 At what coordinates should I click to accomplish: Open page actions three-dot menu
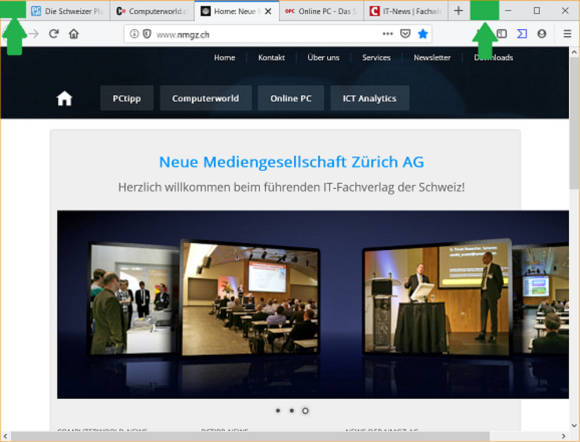[x=387, y=34]
